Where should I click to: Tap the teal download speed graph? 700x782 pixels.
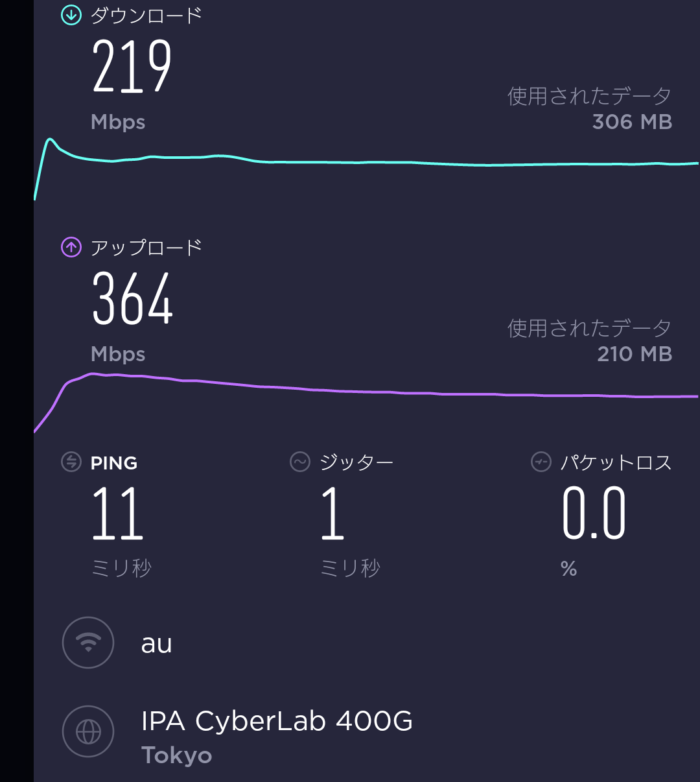[363, 161]
